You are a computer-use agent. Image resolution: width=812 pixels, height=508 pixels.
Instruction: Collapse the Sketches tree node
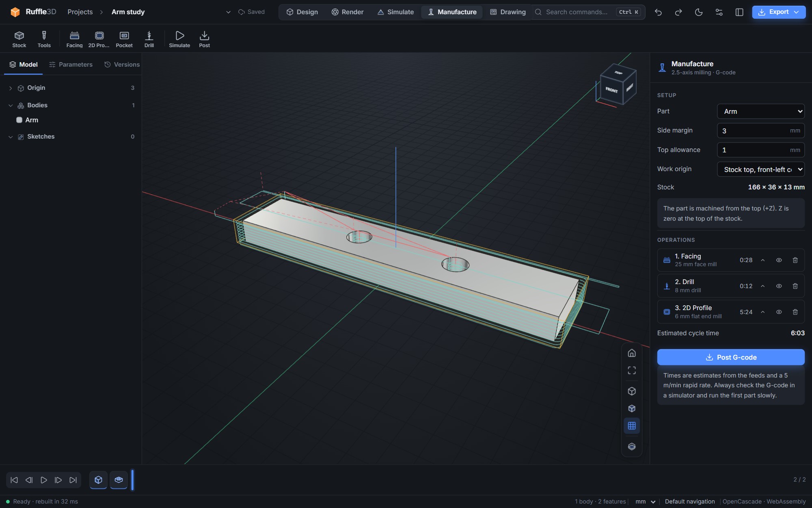click(11, 137)
